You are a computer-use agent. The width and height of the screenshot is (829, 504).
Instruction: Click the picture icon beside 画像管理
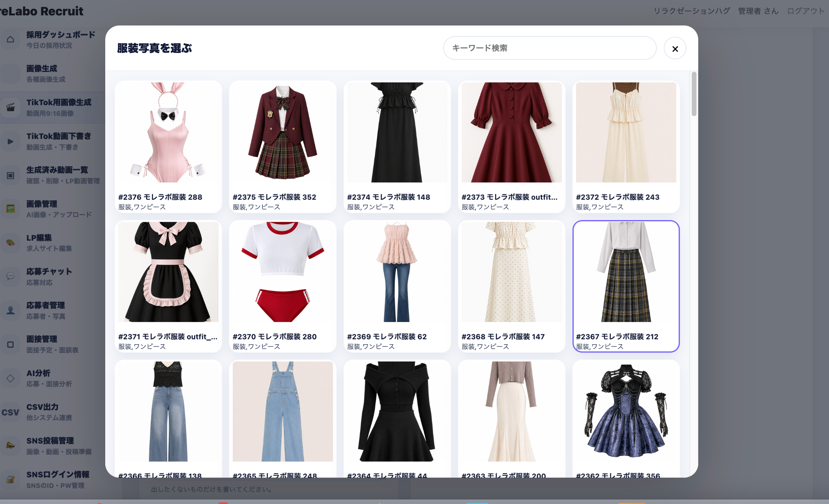coord(11,209)
